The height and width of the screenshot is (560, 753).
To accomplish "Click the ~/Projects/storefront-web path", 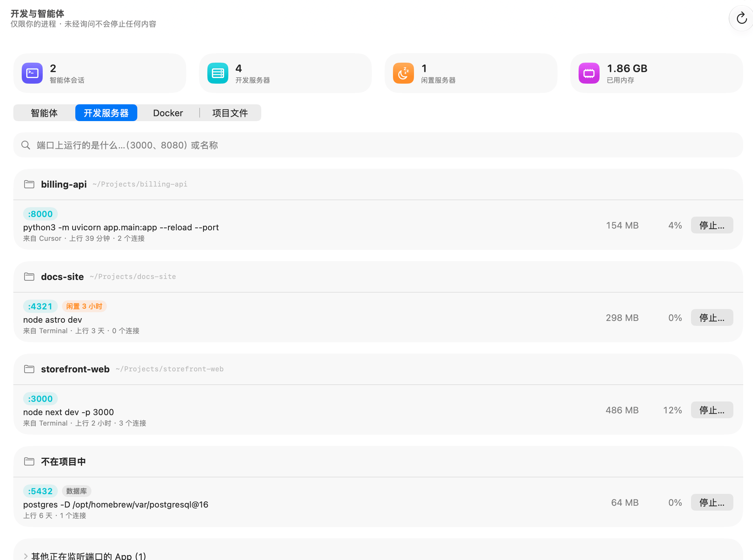I will tap(170, 369).
